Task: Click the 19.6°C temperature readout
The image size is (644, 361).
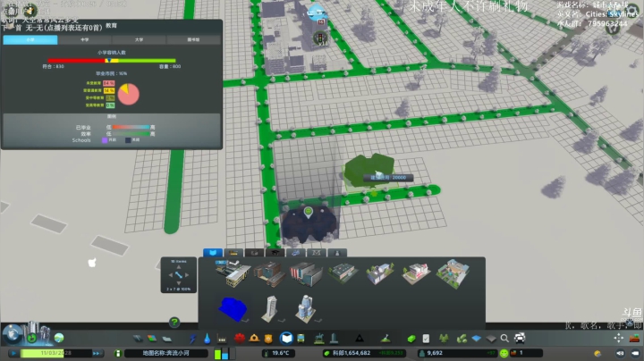Action: click(277, 353)
